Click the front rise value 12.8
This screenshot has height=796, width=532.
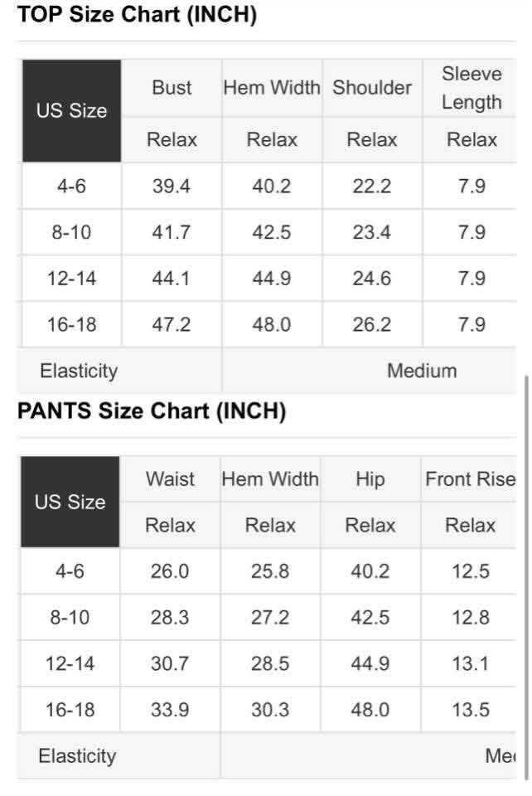471,617
